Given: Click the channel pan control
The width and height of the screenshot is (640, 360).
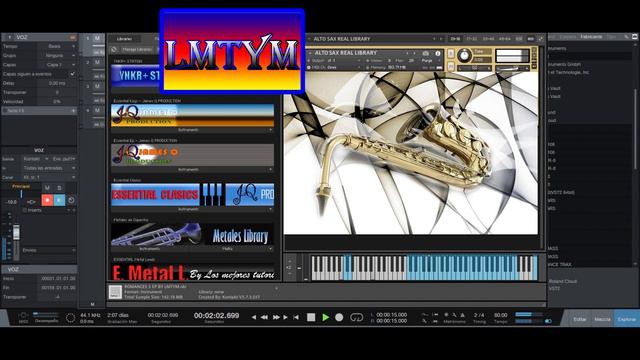Looking at the screenshot, I should coord(31,202).
